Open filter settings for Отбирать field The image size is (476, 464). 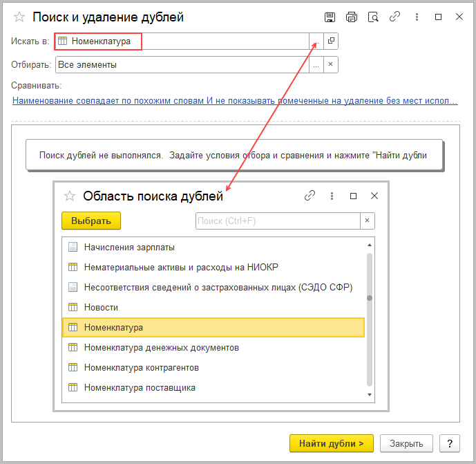[x=316, y=65]
